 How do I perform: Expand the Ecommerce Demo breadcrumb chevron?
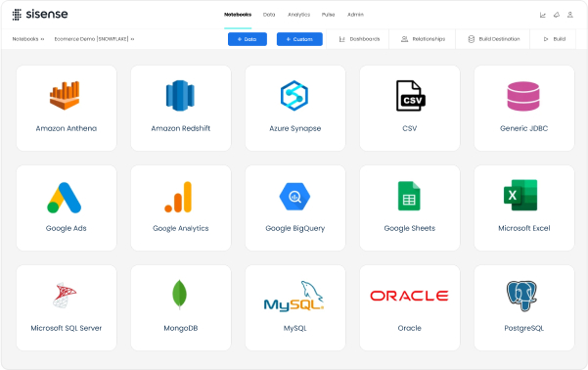point(132,39)
